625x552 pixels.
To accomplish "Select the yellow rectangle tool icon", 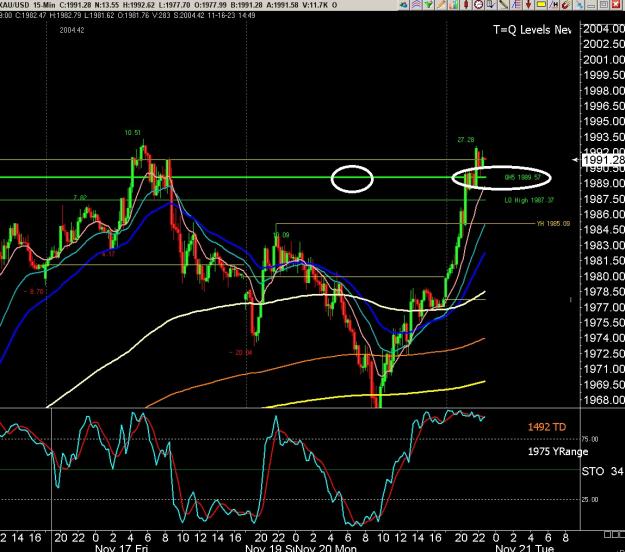I will (541, 5).
